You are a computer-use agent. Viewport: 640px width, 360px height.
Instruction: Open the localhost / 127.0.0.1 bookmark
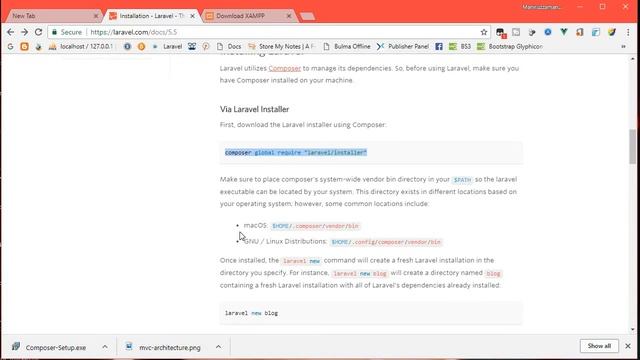tap(80, 47)
